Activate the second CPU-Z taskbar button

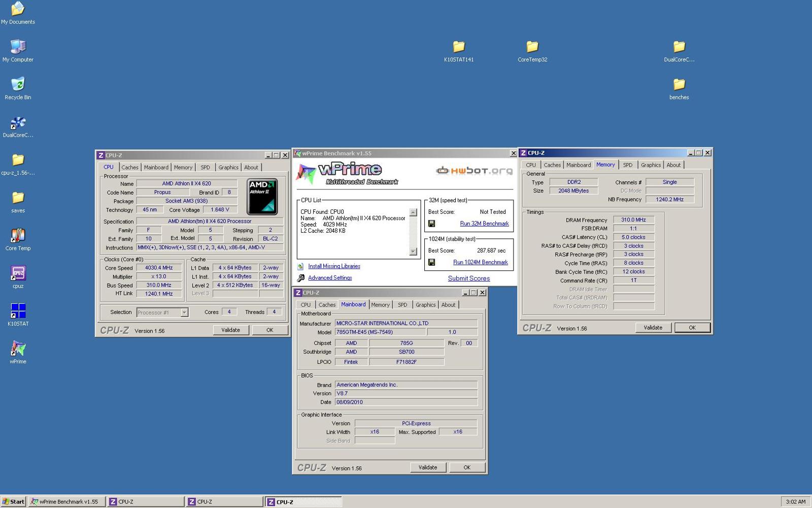(224, 501)
